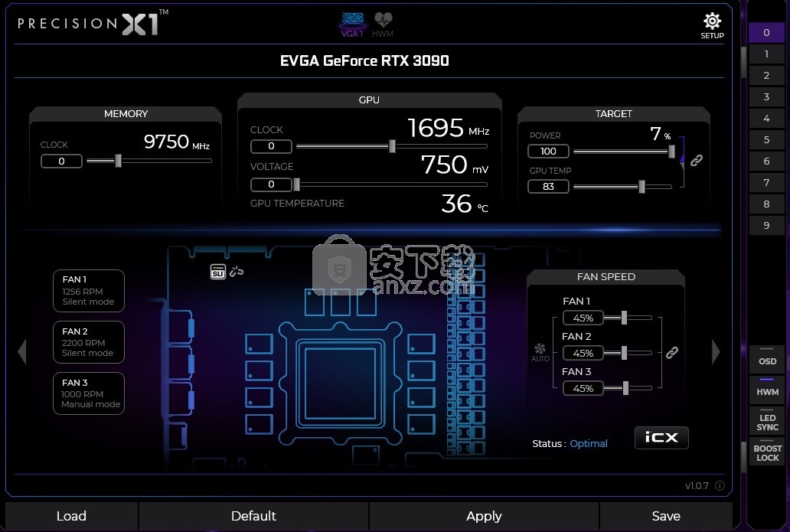Select profile slot 8

766,204
